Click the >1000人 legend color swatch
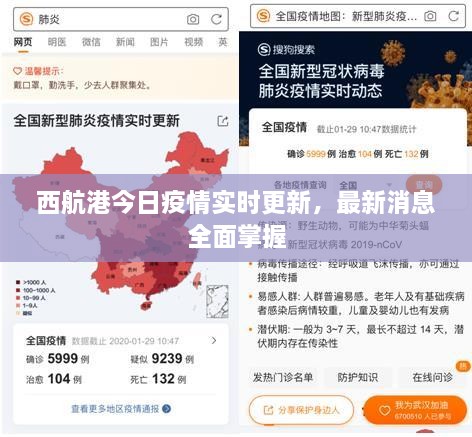Screen dimensions: 472x437 tap(18, 283)
